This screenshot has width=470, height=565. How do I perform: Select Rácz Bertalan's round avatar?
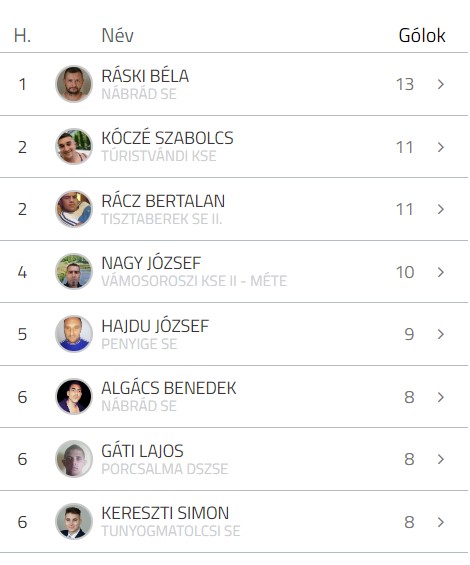click(74, 209)
